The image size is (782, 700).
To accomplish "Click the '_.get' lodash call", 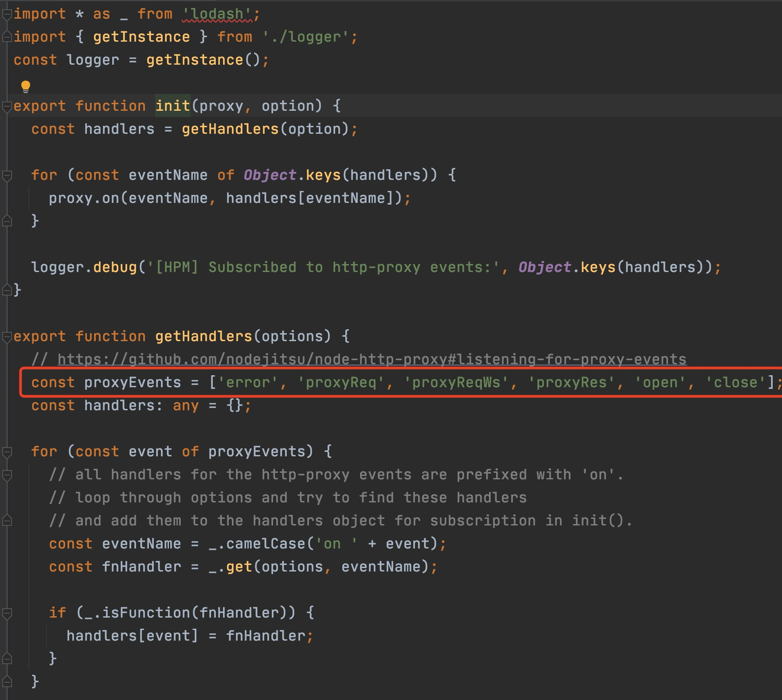I will point(230,567).
